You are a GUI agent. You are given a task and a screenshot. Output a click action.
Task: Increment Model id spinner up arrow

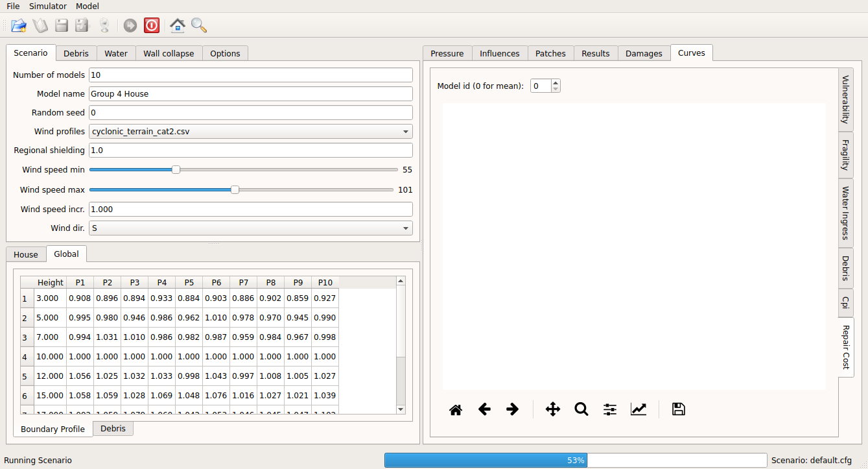[x=556, y=82]
